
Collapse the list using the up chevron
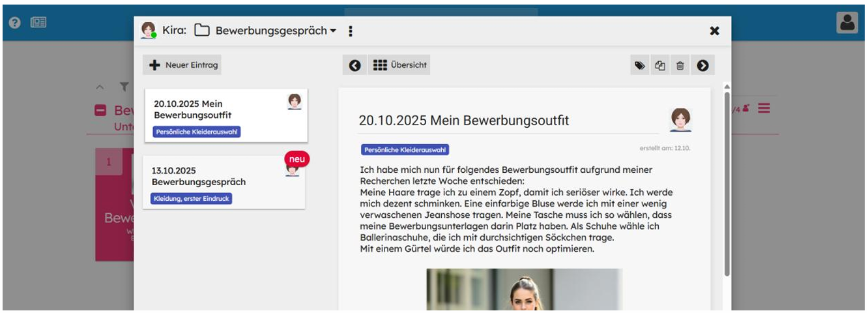[100, 86]
